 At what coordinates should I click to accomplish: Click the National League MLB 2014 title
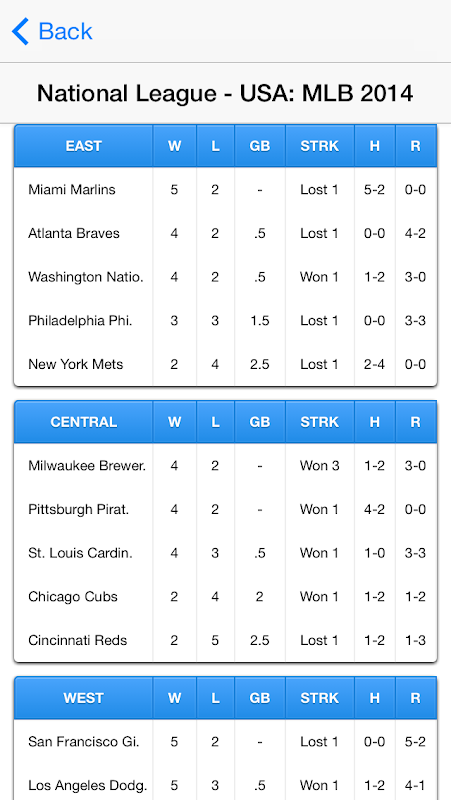point(225,93)
